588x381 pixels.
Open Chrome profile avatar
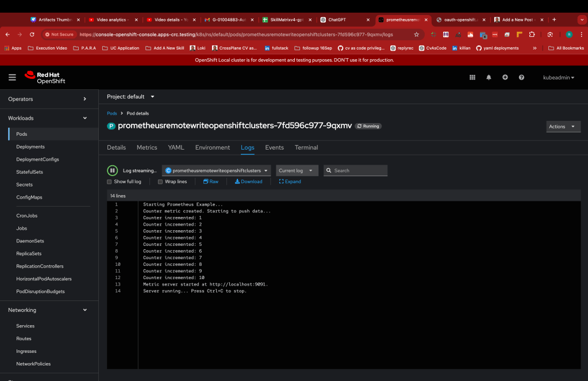coord(569,35)
